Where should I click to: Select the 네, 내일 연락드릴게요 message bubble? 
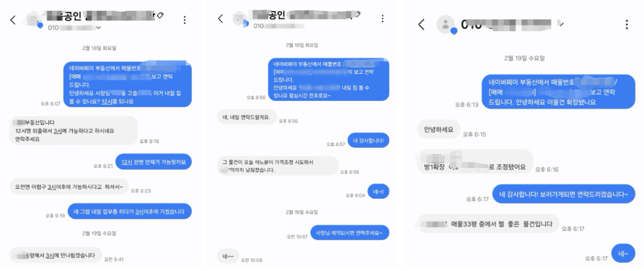coord(246,117)
